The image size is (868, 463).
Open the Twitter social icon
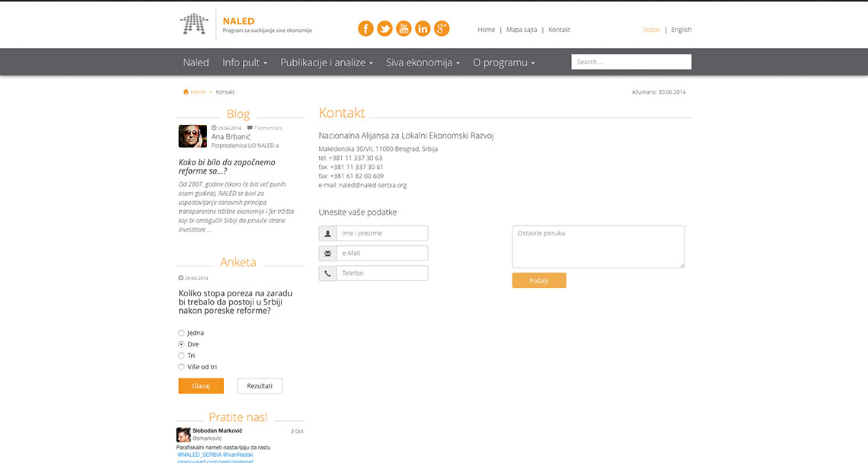(x=385, y=28)
